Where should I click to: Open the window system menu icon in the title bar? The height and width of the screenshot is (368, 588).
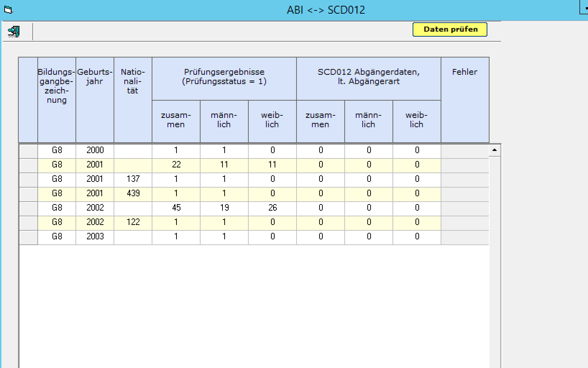click(8, 10)
